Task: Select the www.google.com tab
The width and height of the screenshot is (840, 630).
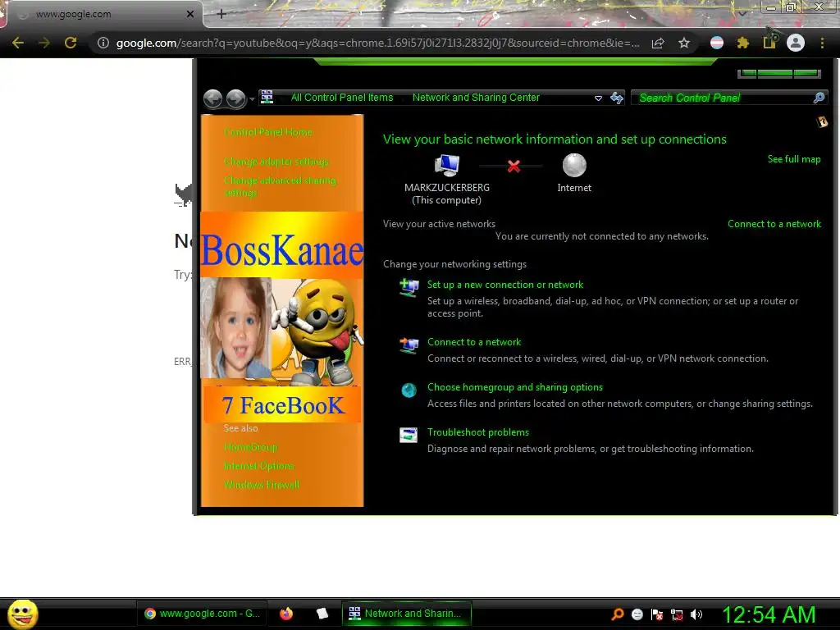Action: click(x=102, y=15)
